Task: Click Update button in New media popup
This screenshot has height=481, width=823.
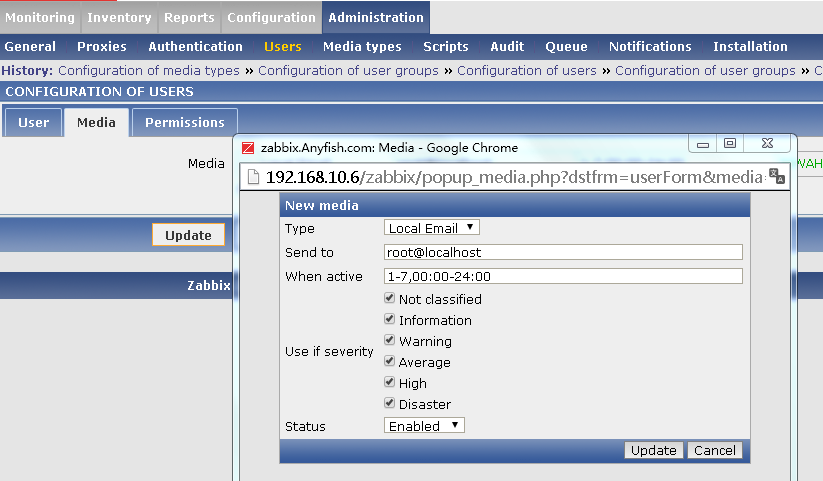Action: [653, 450]
